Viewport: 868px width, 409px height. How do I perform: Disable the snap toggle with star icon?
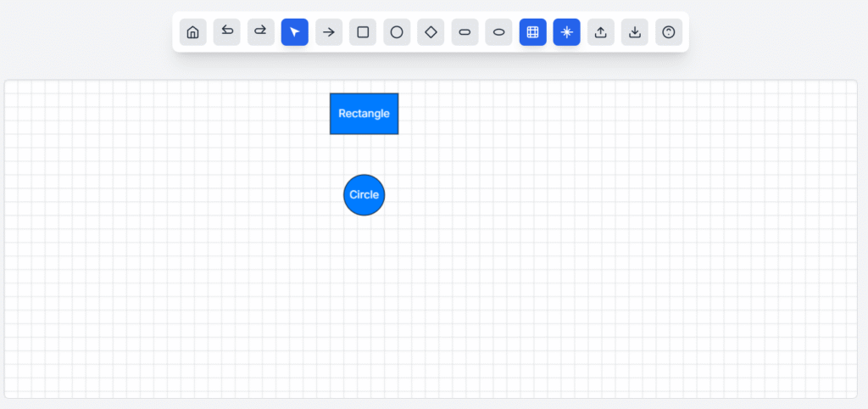[566, 32]
